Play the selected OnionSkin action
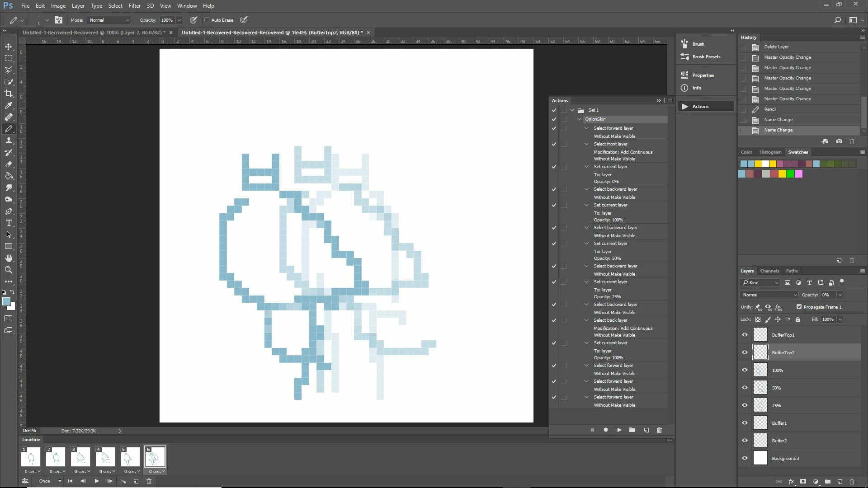The height and width of the screenshot is (488, 868). pos(619,430)
